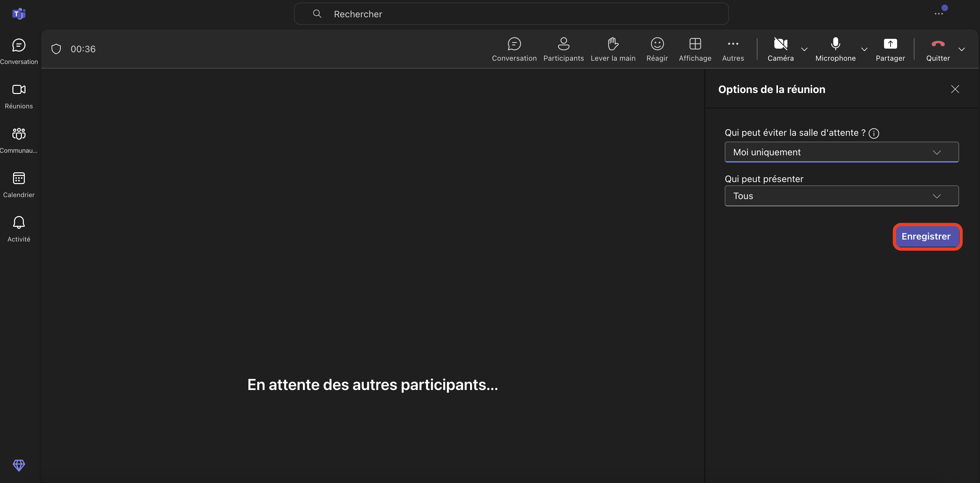Open the 'Qui peut présenter' dropdown

pos(842,196)
